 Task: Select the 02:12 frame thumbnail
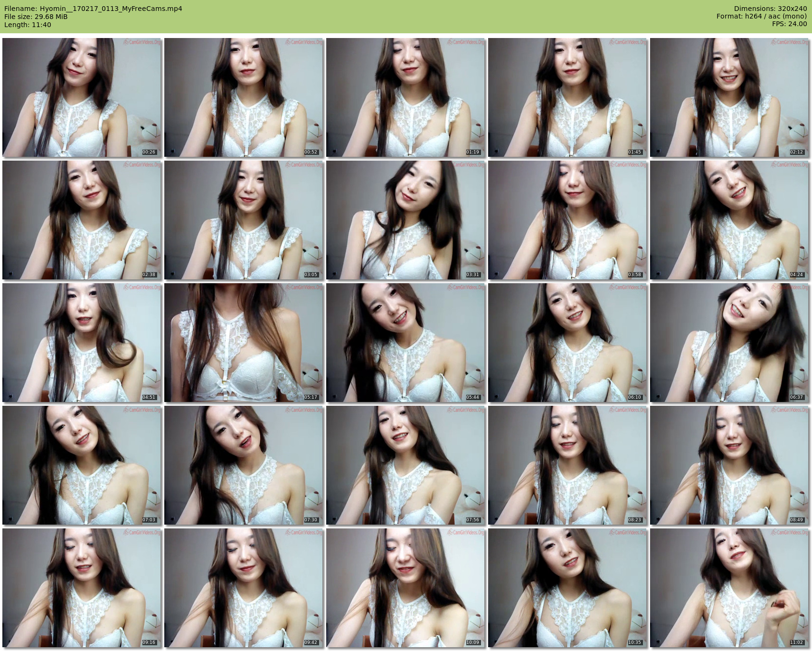click(x=729, y=97)
